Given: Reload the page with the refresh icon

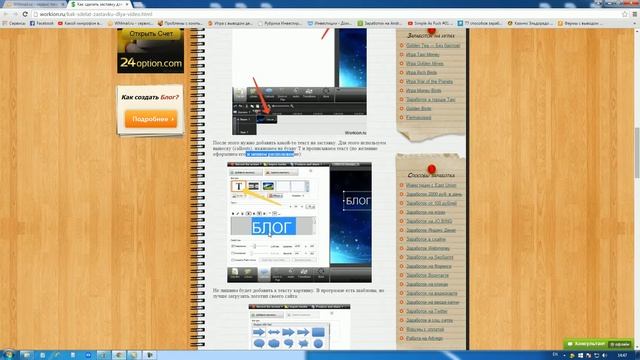Looking at the screenshot, I should (25, 14).
